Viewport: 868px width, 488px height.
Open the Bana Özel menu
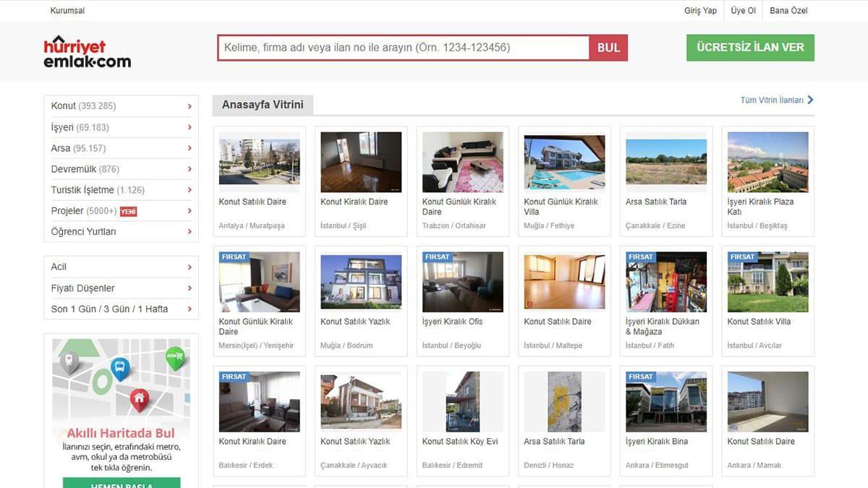pyautogui.click(x=788, y=11)
